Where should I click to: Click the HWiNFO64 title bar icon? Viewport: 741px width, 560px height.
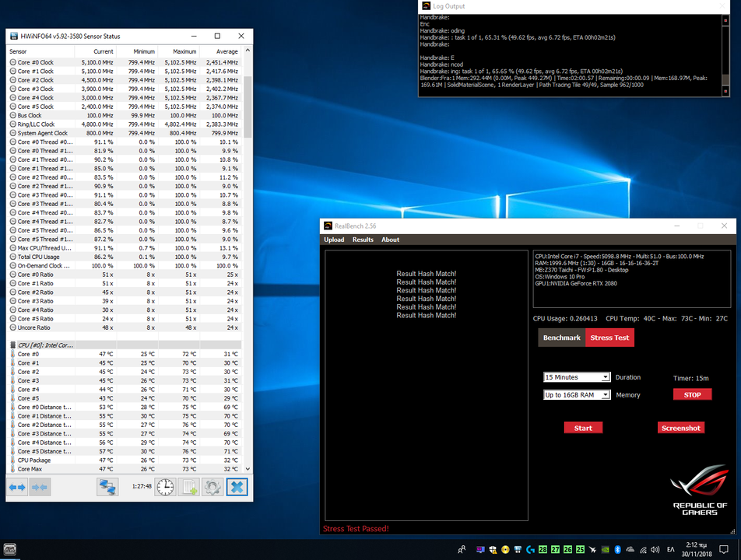[x=14, y=37]
